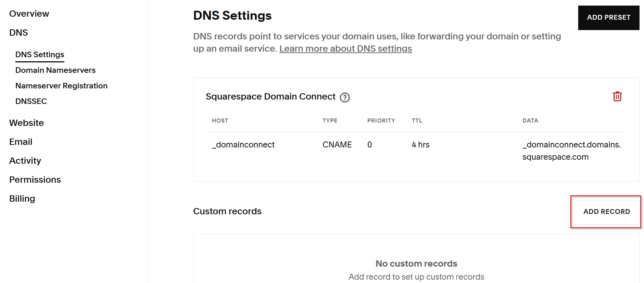Open the DNS Settings sub-item

tap(40, 55)
